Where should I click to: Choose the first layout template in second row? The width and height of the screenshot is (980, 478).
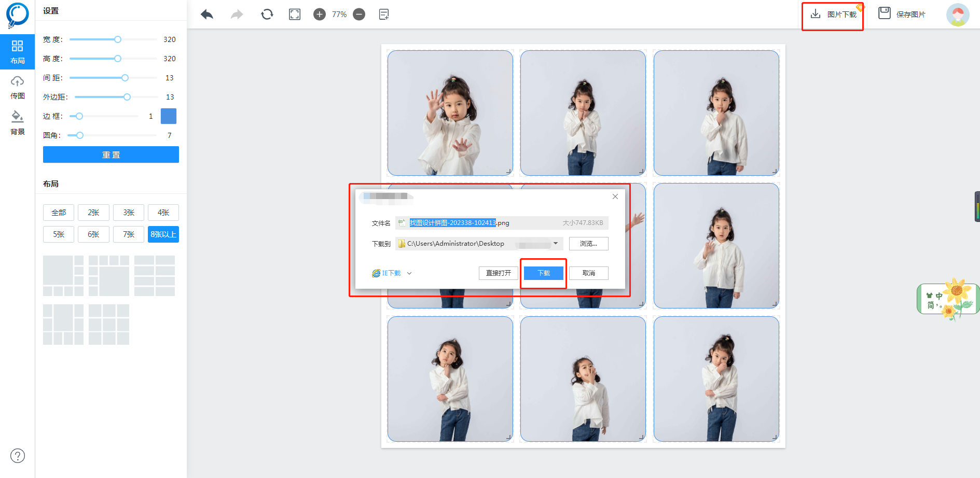[x=63, y=325]
